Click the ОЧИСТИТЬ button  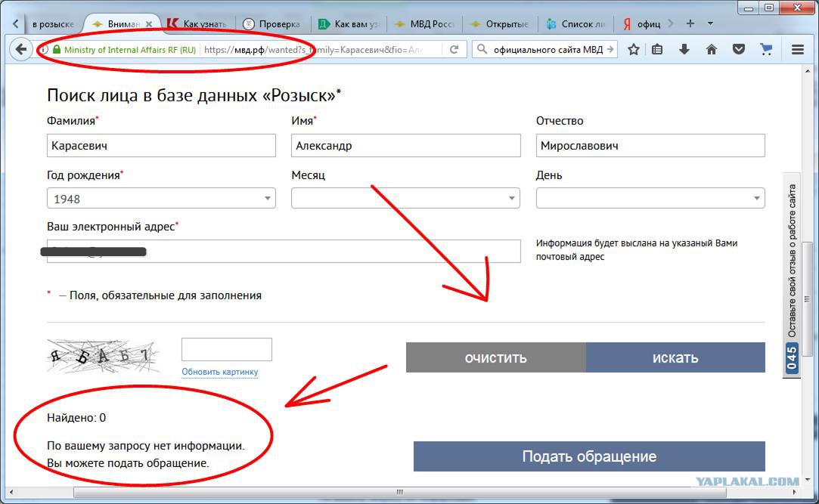(x=495, y=357)
